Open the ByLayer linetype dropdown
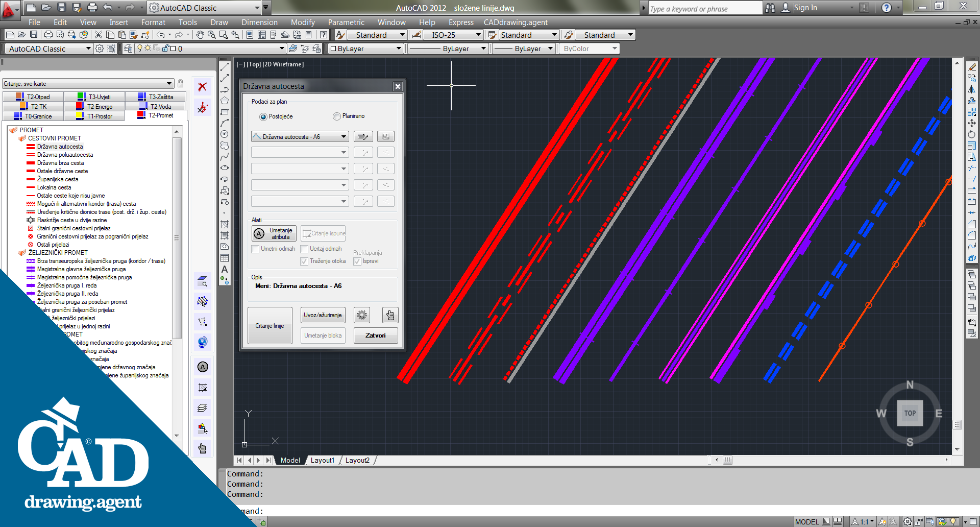The image size is (980, 527). (448, 49)
